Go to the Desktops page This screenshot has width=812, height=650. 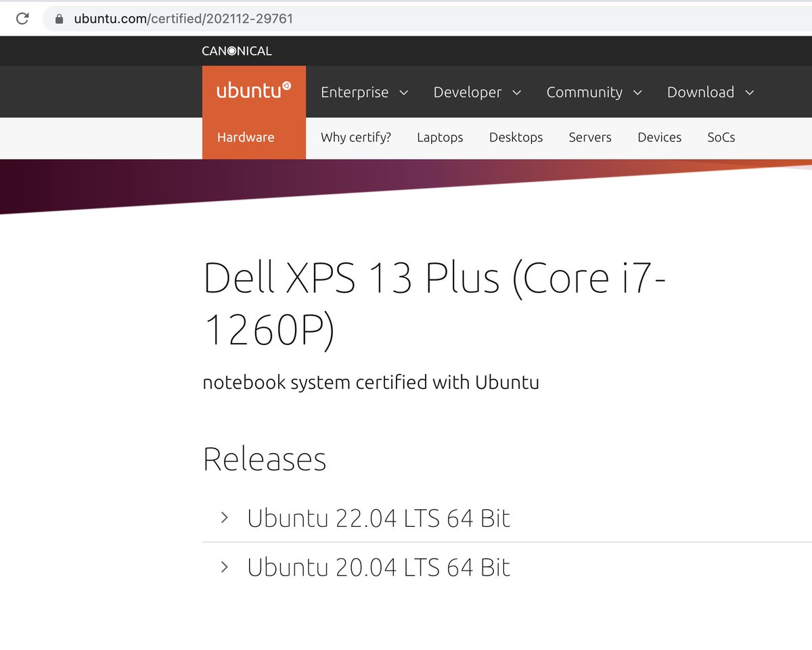pyautogui.click(x=516, y=137)
